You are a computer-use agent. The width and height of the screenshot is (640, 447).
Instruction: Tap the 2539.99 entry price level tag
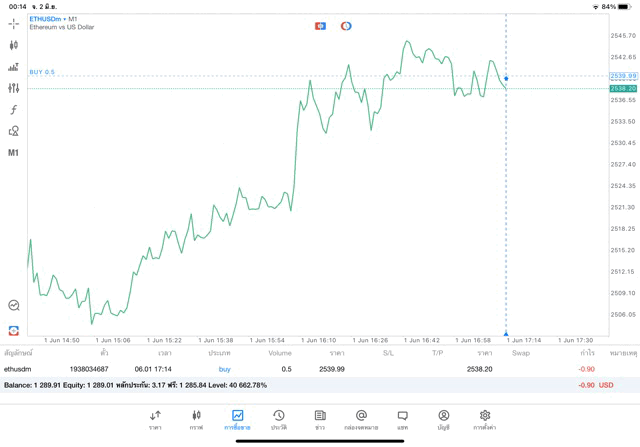(623, 76)
